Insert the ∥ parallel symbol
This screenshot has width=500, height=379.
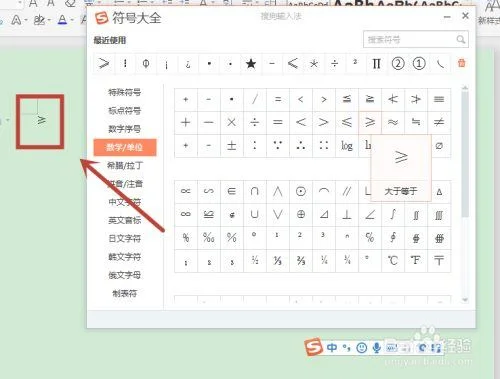click(x=347, y=191)
